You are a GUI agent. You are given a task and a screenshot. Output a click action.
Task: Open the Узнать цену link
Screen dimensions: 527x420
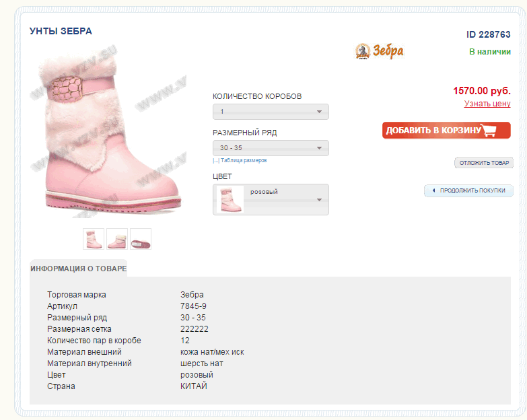pos(487,104)
